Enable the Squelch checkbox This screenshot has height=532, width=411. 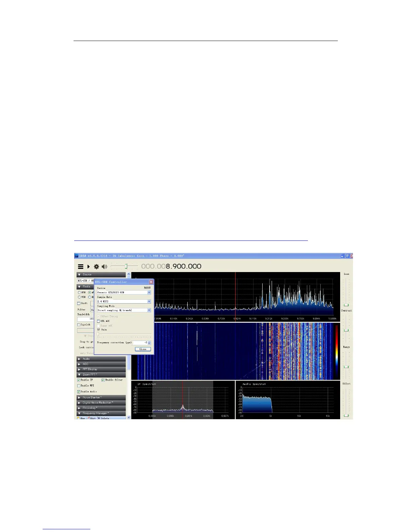pos(79,325)
